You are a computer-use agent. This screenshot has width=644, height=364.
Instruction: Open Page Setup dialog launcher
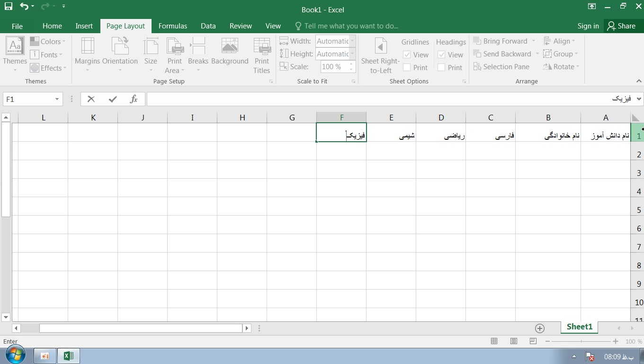pos(271,82)
